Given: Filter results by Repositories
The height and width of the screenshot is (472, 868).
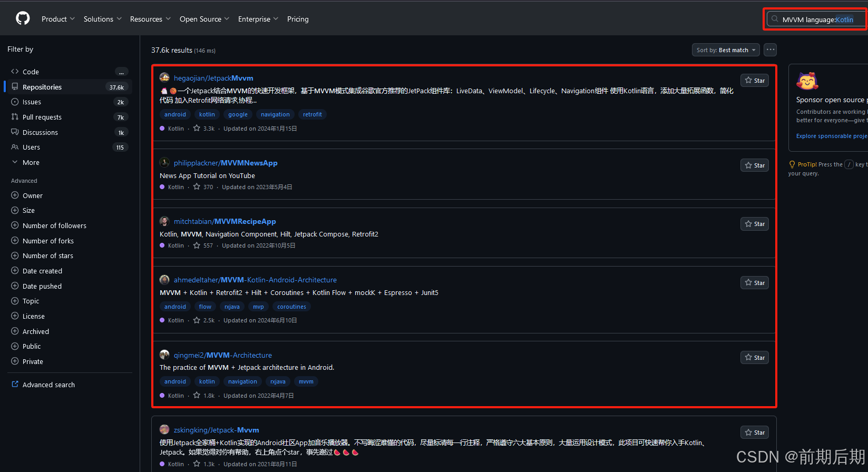Looking at the screenshot, I should 69,87.
